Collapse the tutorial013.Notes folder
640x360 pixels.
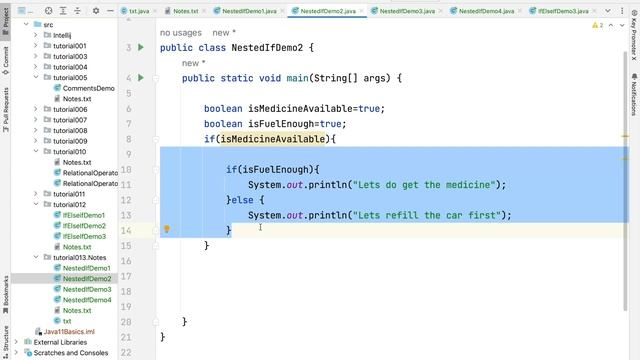click(36, 257)
